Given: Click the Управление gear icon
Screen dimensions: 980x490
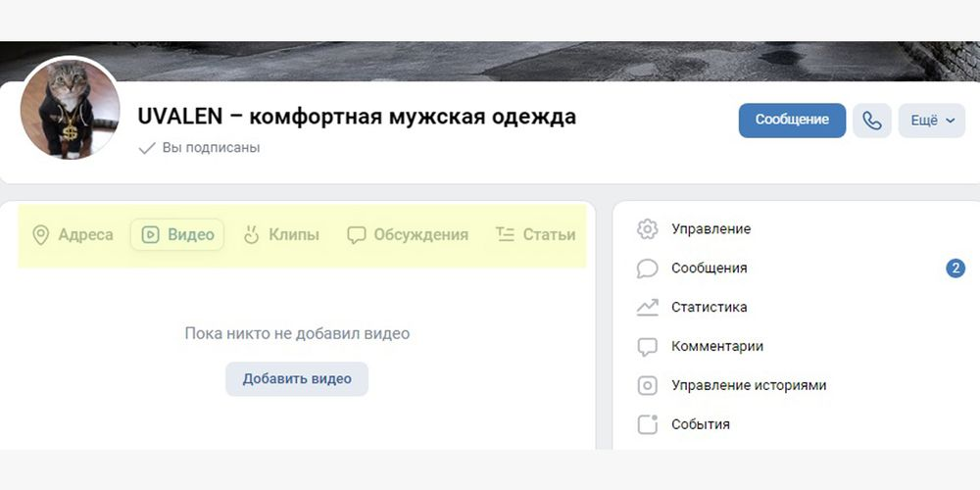Looking at the screenshot, I should pyautogui.click(x=647, y=229).
